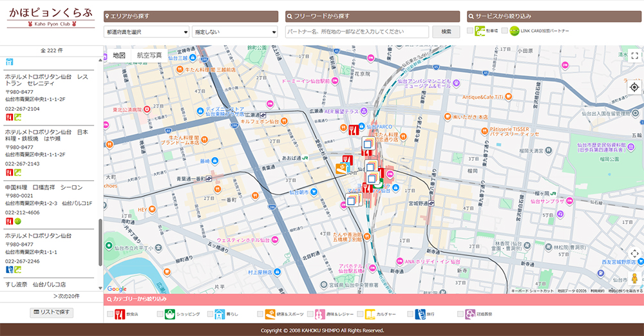The height and width of the screenshot is (336, 644).
Task: Click the ショッピング shopping basket icon
Action: (170, 314)
